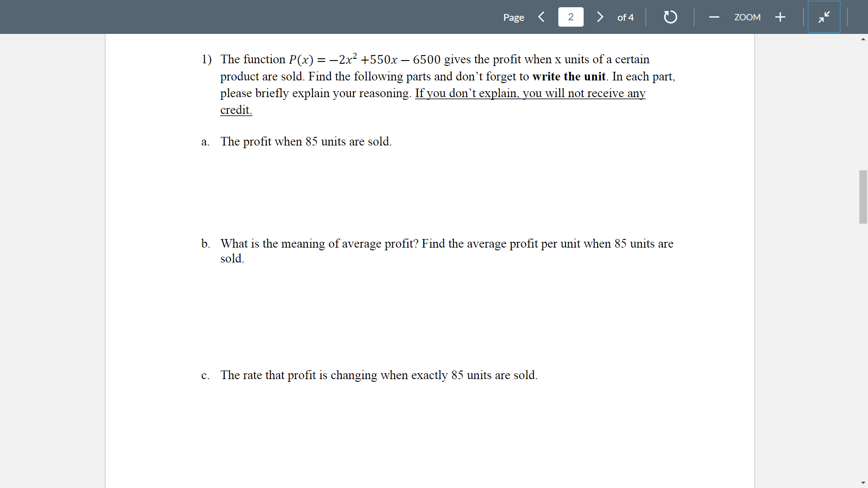Click the 'of 4' page count label
The width and height of the screenshot is (868, 488).
(625, 18)
